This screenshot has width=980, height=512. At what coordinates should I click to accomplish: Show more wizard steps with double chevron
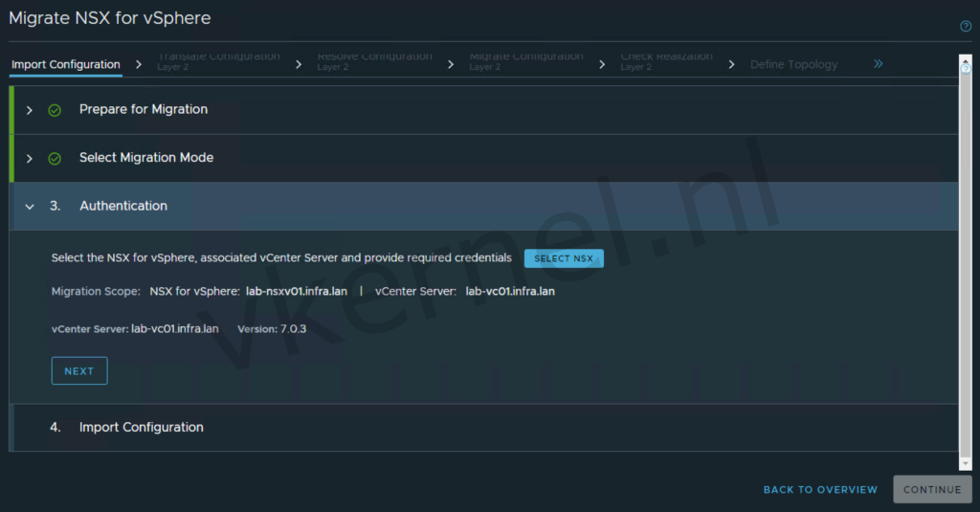tap(879, 64)
